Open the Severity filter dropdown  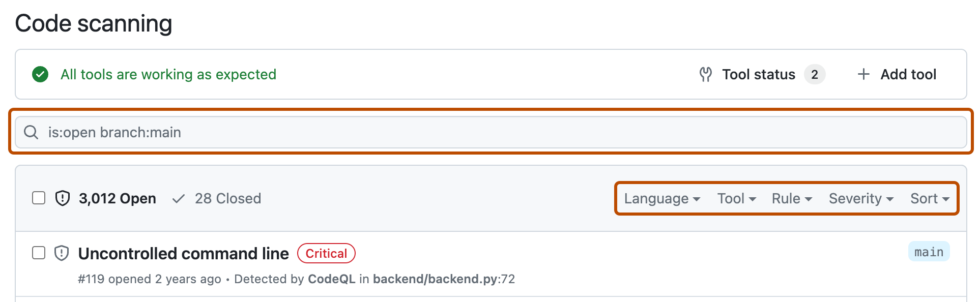click(860, 199)
